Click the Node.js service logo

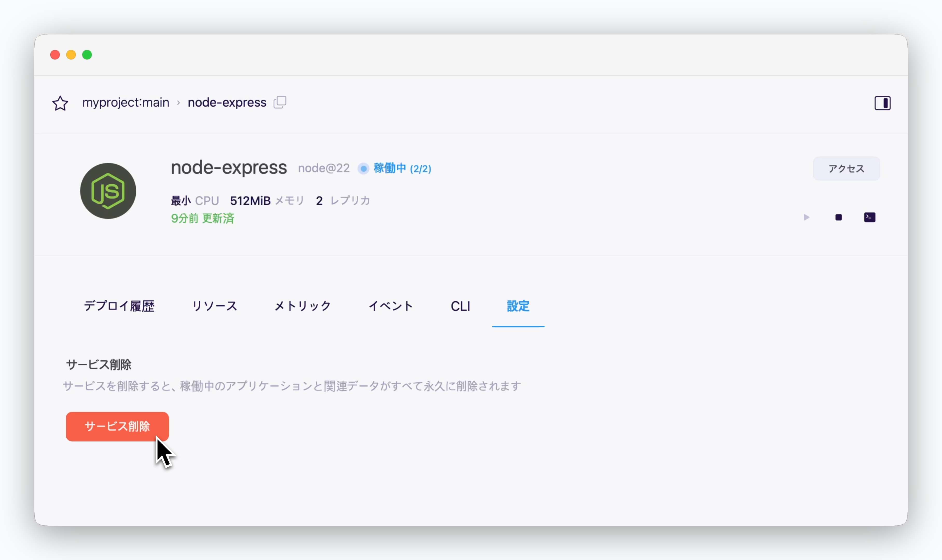[108, 191]
